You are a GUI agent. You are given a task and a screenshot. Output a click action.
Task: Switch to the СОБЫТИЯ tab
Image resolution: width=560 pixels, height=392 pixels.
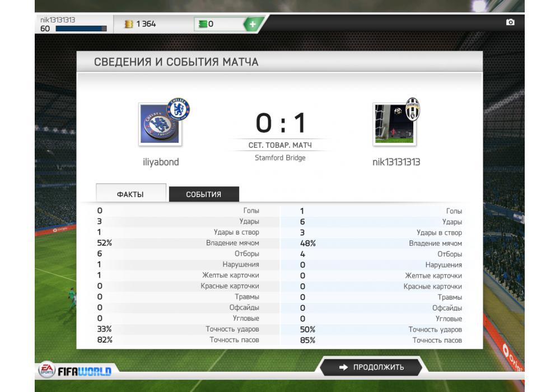[204, 194]
